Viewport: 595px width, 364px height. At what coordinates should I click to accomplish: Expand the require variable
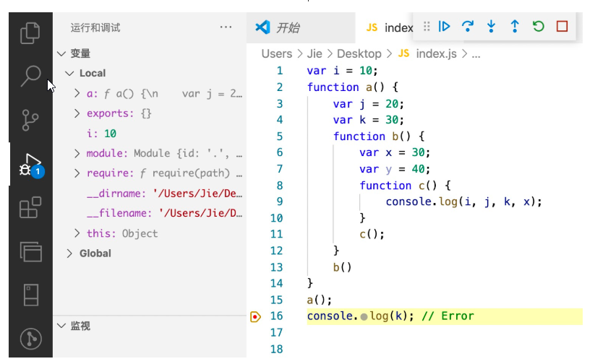click(77, 173)
